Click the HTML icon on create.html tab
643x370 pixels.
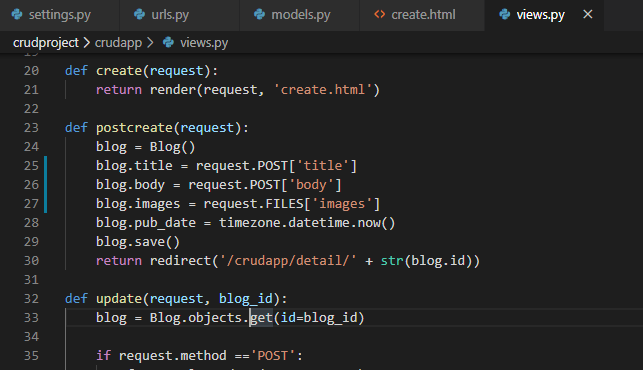pos(380,14)
